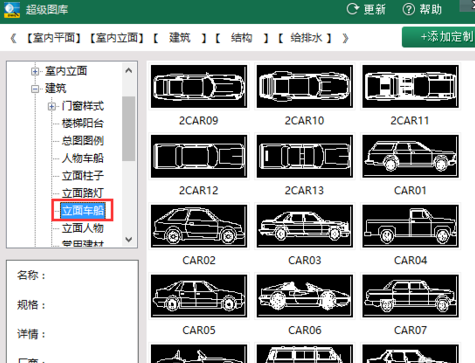The width and height of the screenshot is (475, 363).
Task: Select 建筑 in the tree
Action: [x=55, y=89]
